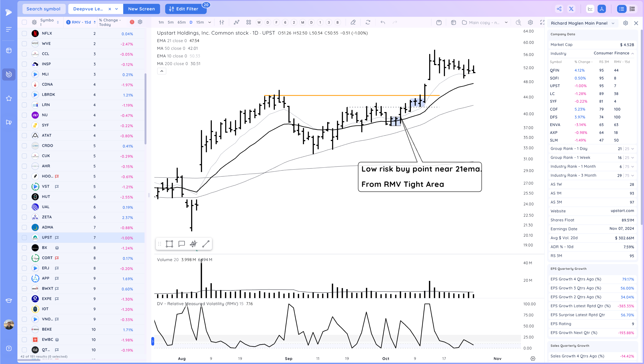Click the chart refresh icon
Screen dimensions: 644x364
(x=368, y=22)
